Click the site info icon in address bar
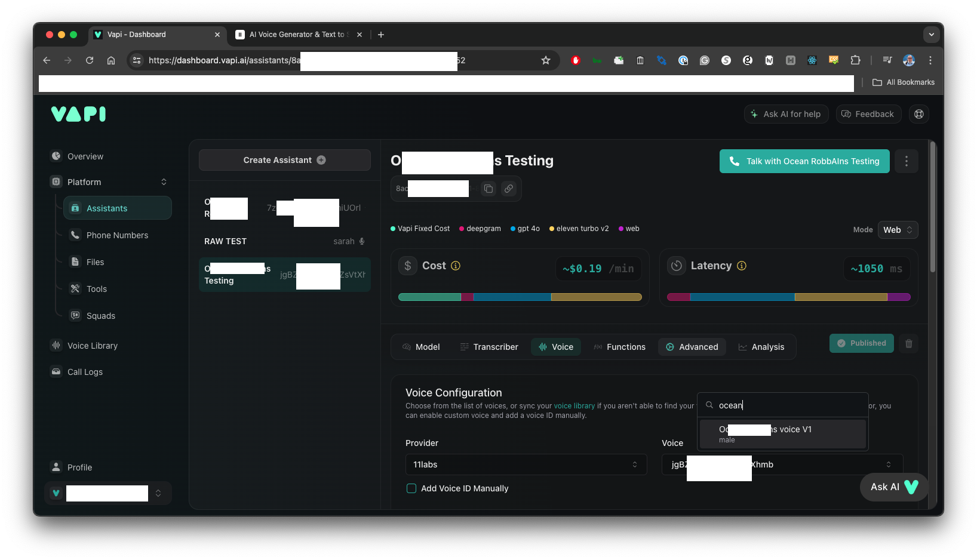Viewport: 977px width, 560px height. coord(137,60)
